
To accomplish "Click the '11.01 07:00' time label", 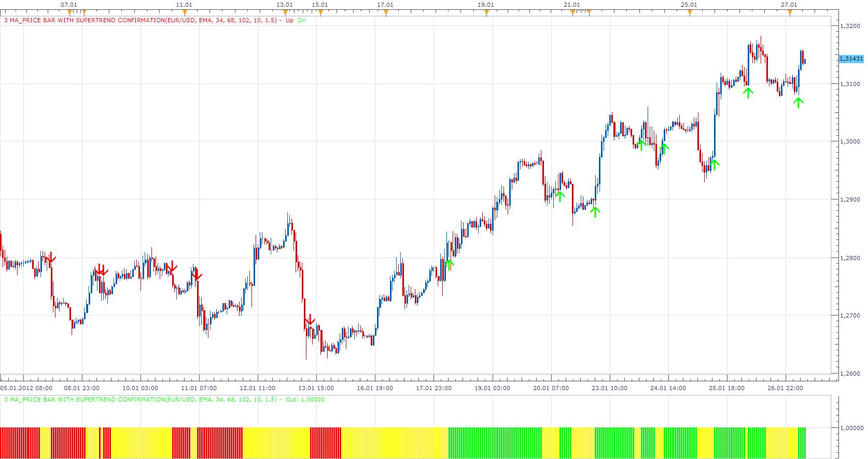I will (x=199, y=388).
